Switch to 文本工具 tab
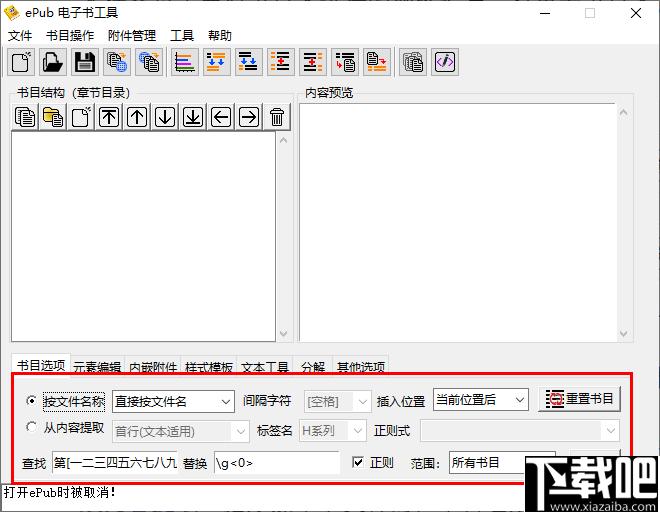 (x=265, y=367)
